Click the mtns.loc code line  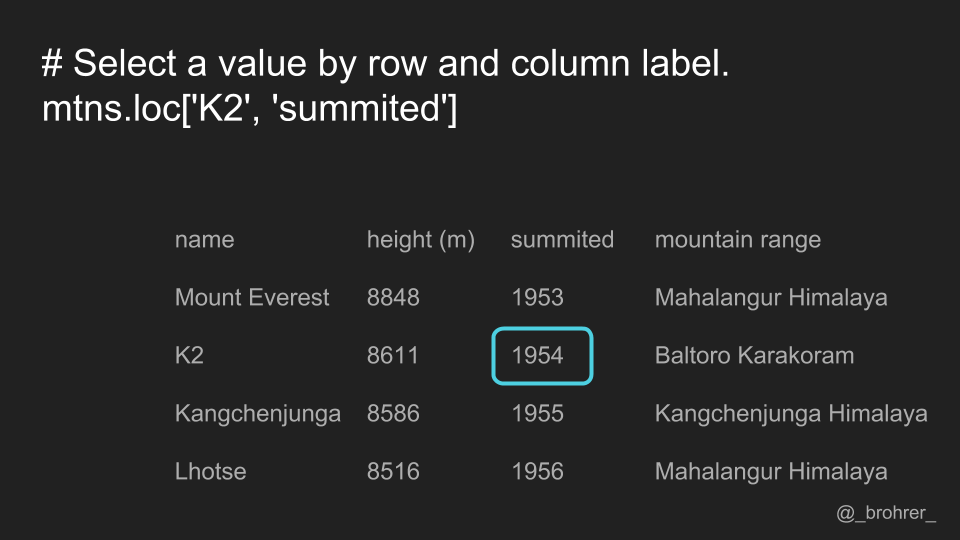pos(249,109)
